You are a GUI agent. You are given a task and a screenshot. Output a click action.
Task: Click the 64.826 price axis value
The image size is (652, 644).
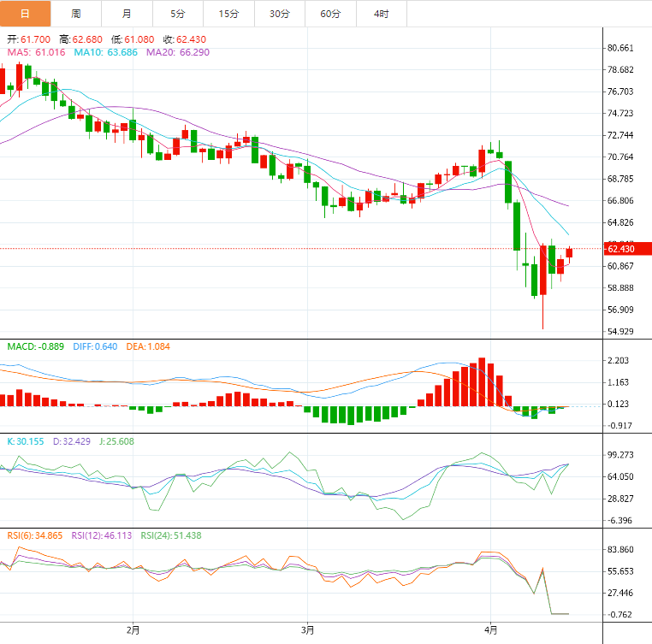tap(620, 222)
